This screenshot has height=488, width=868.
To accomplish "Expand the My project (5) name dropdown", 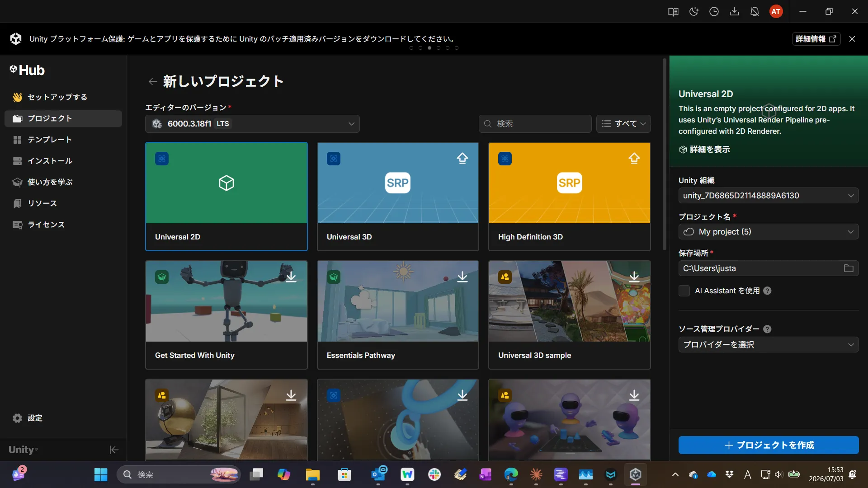I will click(x=769, y=232).
